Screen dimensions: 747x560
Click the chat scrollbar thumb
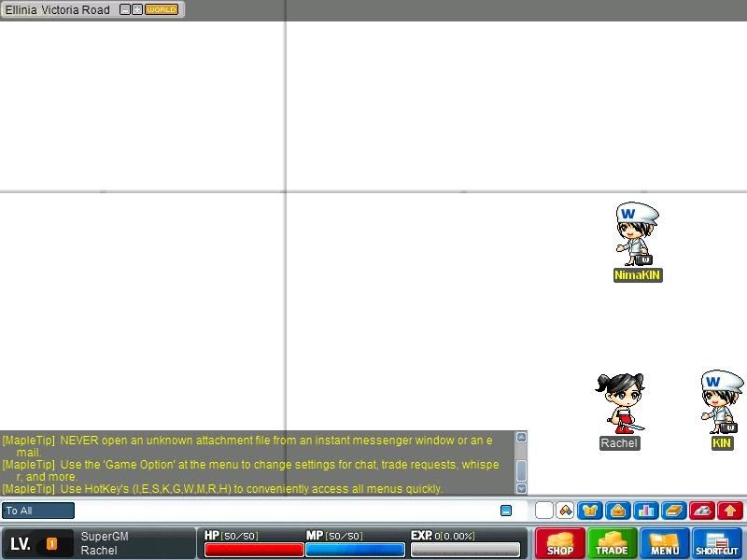pos(521,470)
